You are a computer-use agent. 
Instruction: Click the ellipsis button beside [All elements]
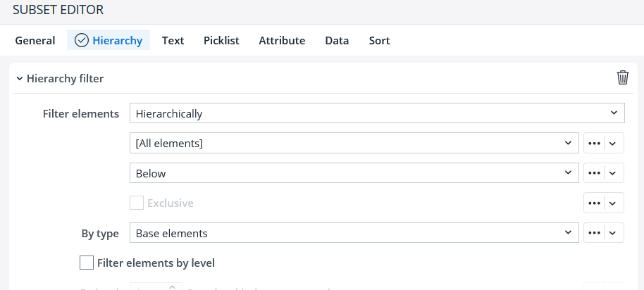594,144
